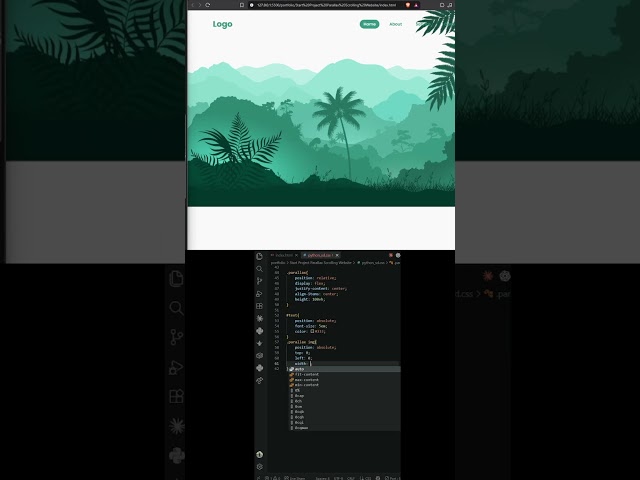Click the CRLF line ending status item
The image size is (640, 480).
[351, 478]
